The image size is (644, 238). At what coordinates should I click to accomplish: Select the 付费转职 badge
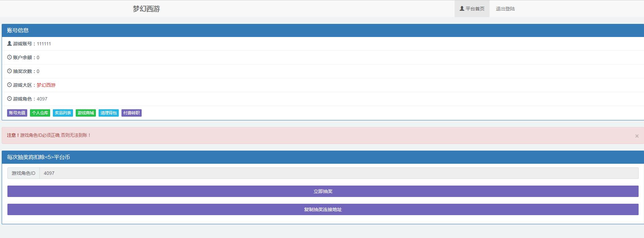pyautogui.click(x=132, y=113)
